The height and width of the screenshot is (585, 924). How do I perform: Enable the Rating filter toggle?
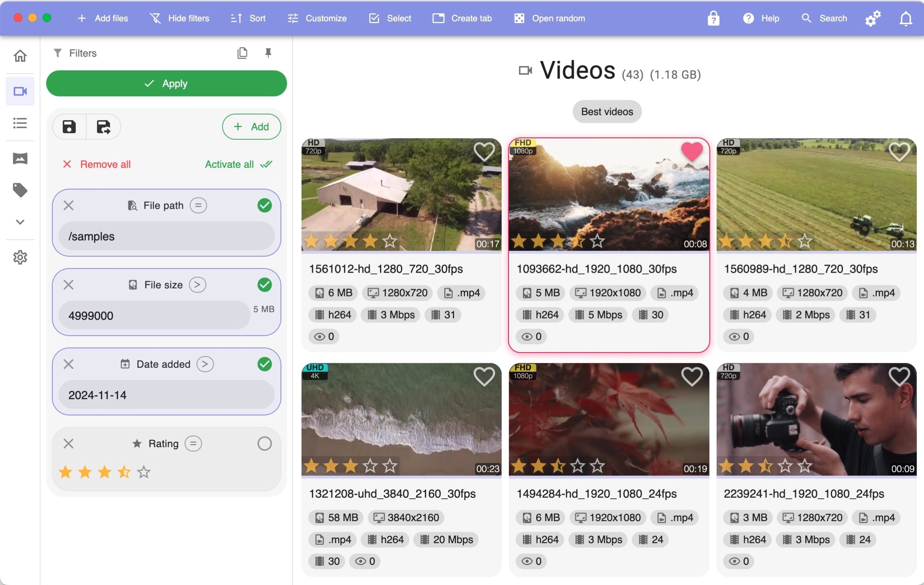click(264, 443)
